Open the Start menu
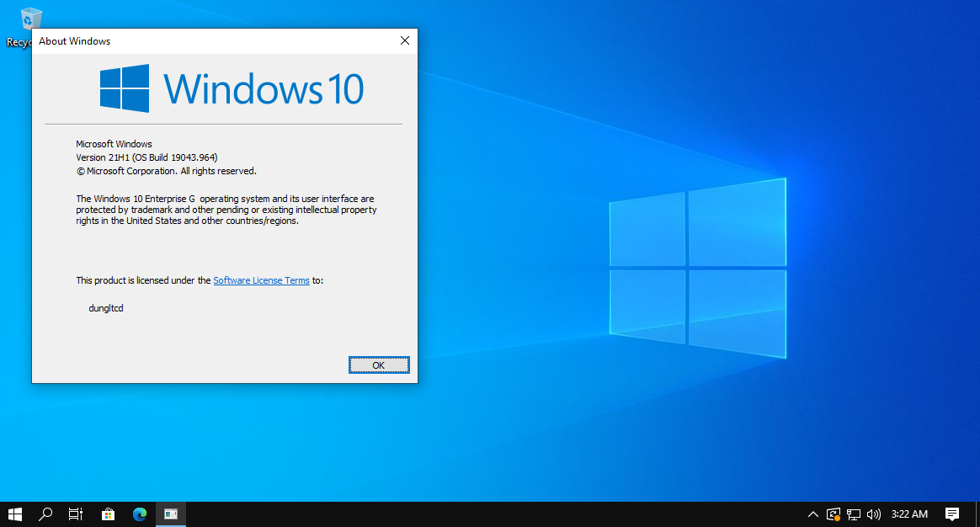This screenshot has height=527, width=980. (15, 514)
